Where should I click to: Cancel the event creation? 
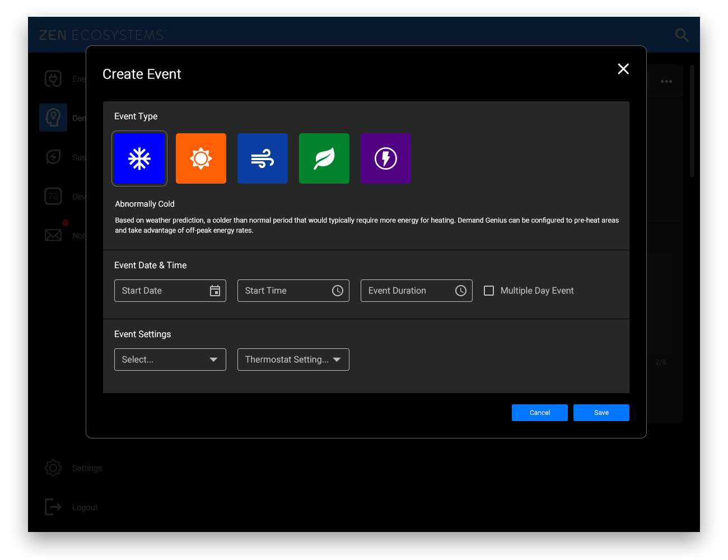(540, 413)
